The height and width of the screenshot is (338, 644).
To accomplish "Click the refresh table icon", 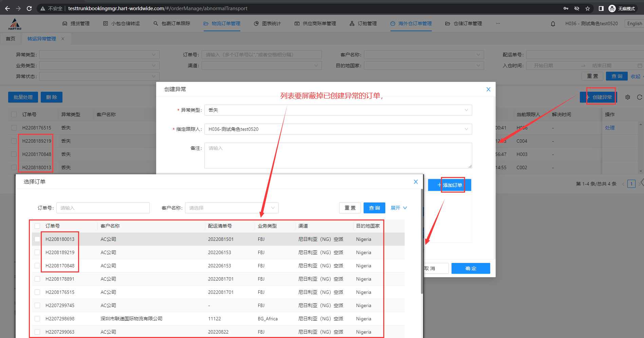I will click(x=639, y=97).
